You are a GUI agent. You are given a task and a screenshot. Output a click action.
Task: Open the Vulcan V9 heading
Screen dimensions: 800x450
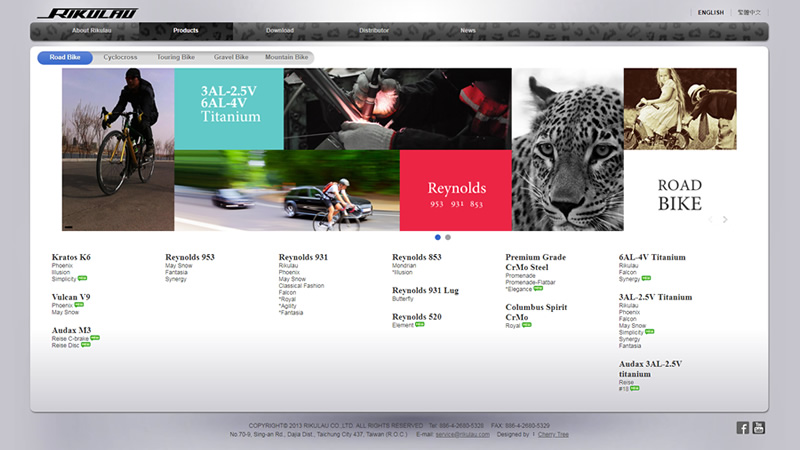pyautogui.click(x=71, y=297)
